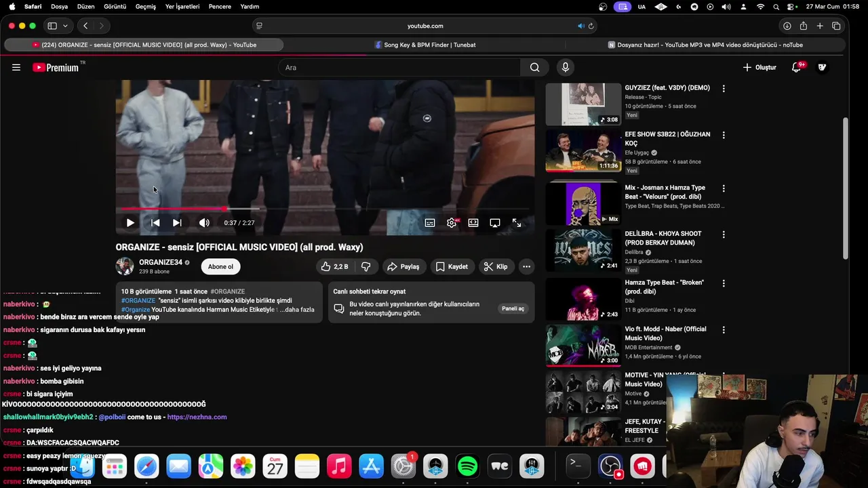Mute the video player volume
The width and height of the screenshot is (868, 488).
[x=204, y=222]
